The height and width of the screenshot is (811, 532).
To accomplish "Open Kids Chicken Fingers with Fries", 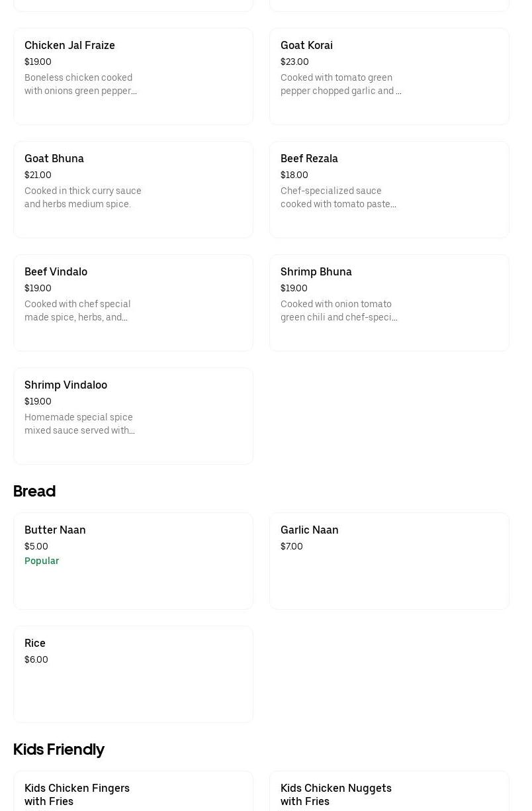I will pos(77,794).
